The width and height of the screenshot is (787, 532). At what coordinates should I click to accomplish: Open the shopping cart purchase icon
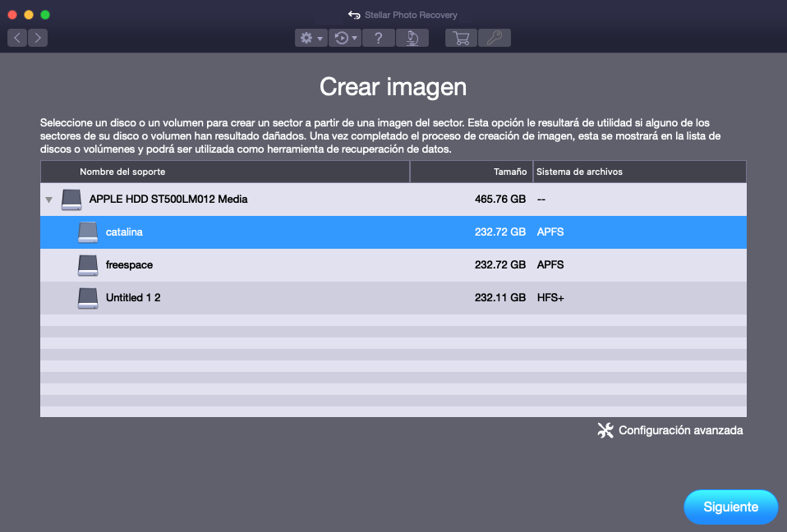461,38
